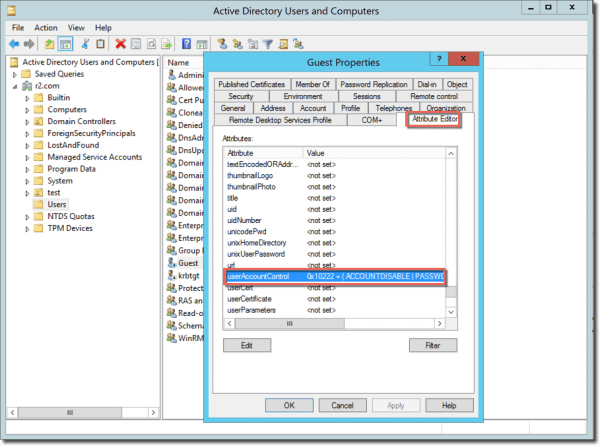Click the Guest user icon in list
This screenshot has height=446, width=600.
click(x=171, y=263)
